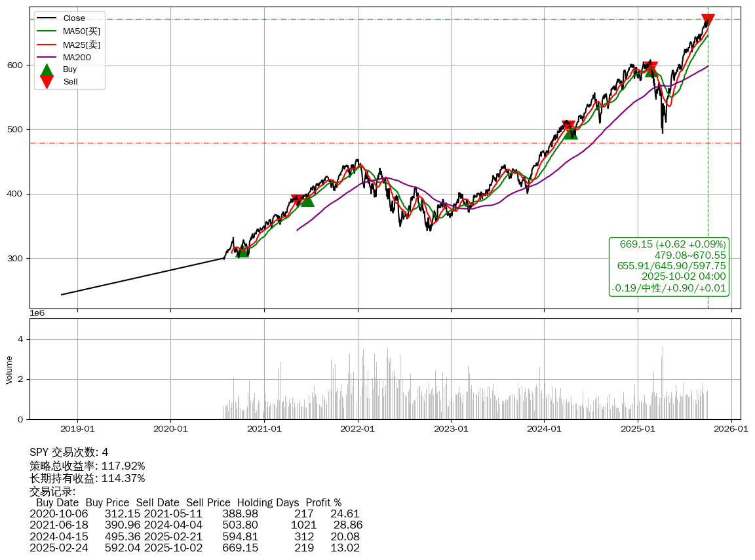
Task: Click the red Sell marker at the chart's top right
Action: coord(708,20)
